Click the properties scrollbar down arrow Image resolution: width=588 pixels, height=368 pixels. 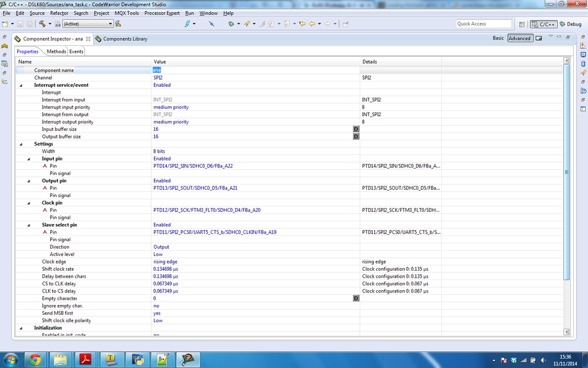point(566,332)
